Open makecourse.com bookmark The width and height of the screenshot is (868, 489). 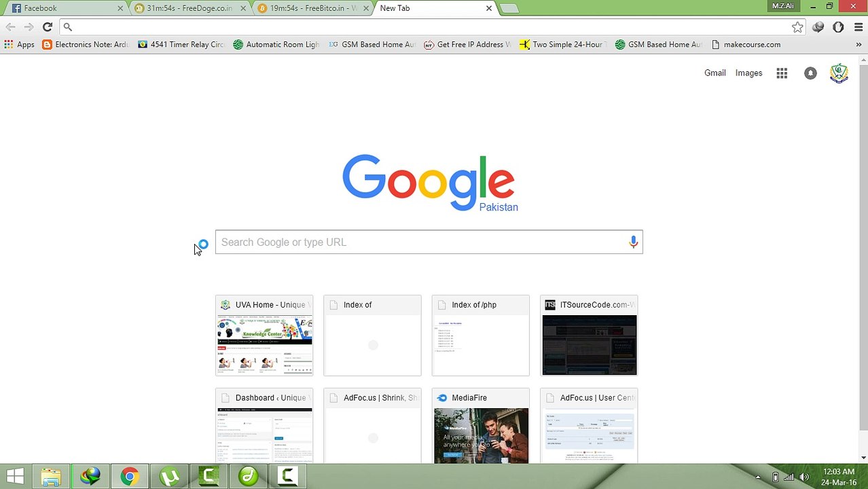(x=746, y=45)
